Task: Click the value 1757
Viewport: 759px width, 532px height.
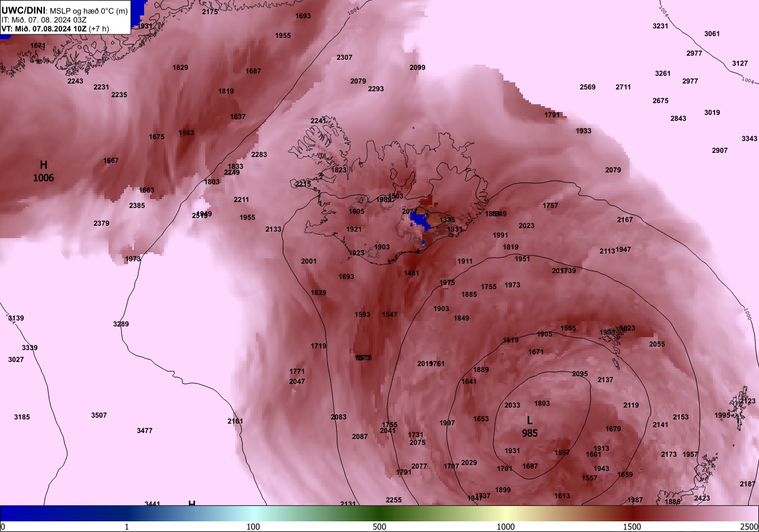Action: pyautogui.click(x=550, y=206)
